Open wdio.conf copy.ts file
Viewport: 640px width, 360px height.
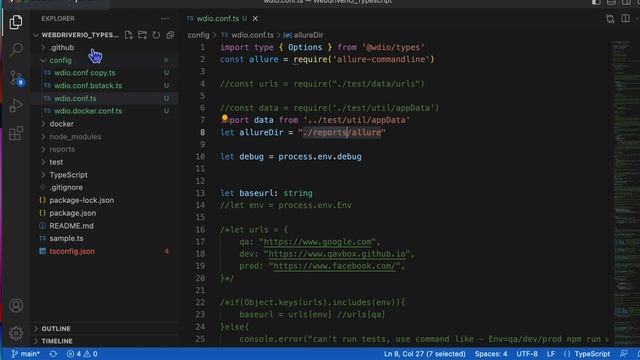click(84, 73)
